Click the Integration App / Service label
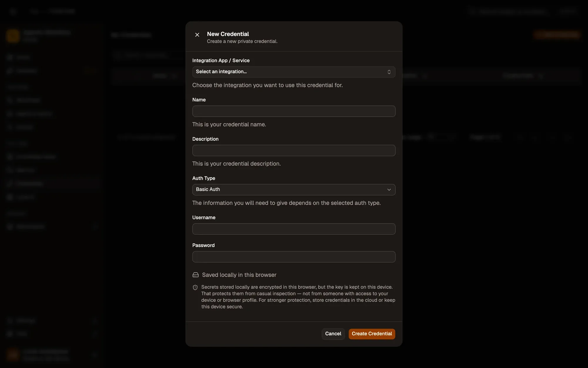 [221, 61]
